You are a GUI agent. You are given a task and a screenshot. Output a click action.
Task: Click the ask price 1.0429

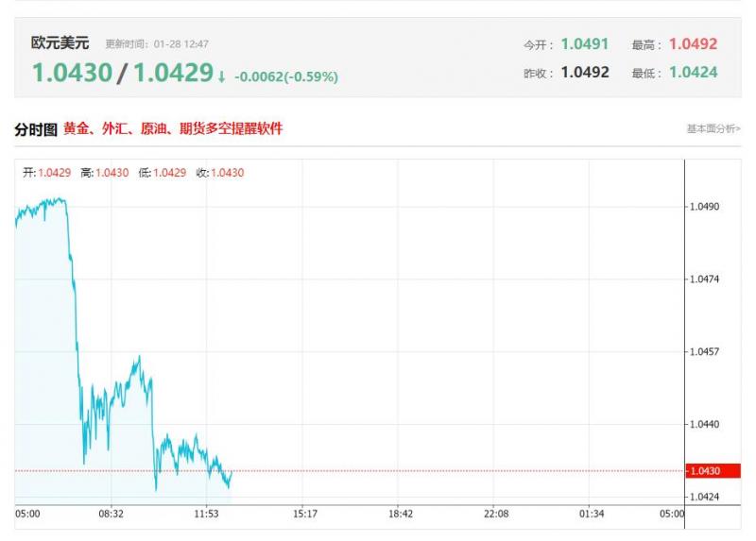pyautogui.click(x=173, y=73)
